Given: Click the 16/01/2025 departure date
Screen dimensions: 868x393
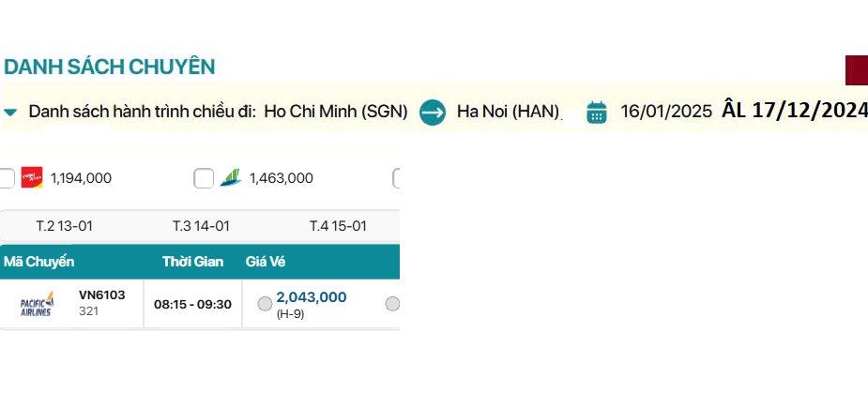Looking at the screenshot, I should (666, 112).
